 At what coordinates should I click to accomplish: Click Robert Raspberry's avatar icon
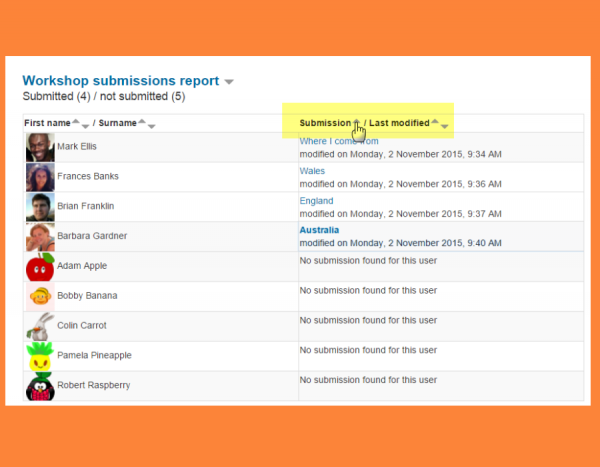pyautogui.click(x=40, y=386)
